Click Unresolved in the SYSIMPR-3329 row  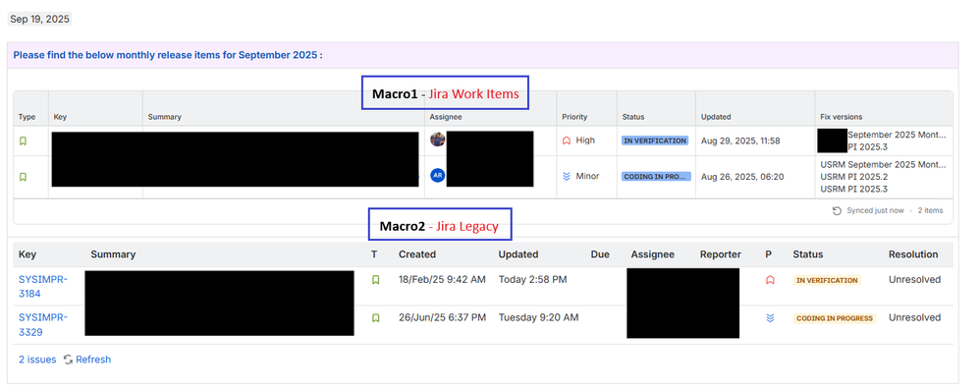pos(914,318)
